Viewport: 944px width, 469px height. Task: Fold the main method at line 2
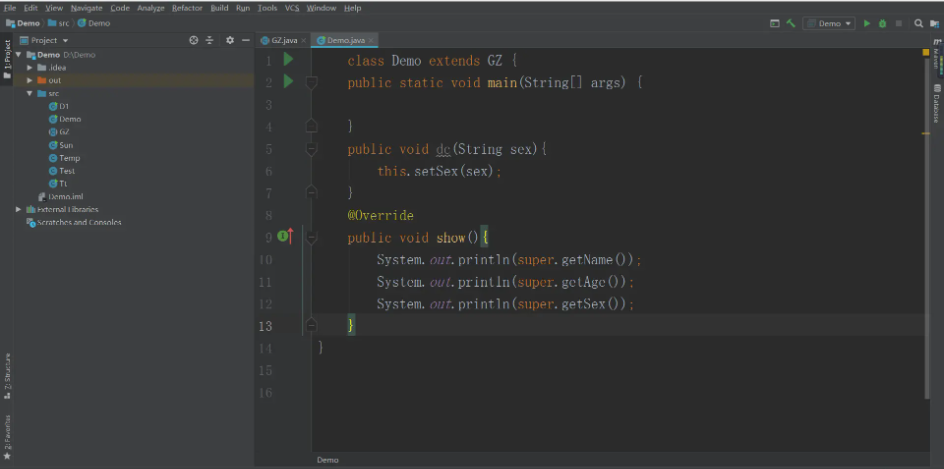pos(311,82)
